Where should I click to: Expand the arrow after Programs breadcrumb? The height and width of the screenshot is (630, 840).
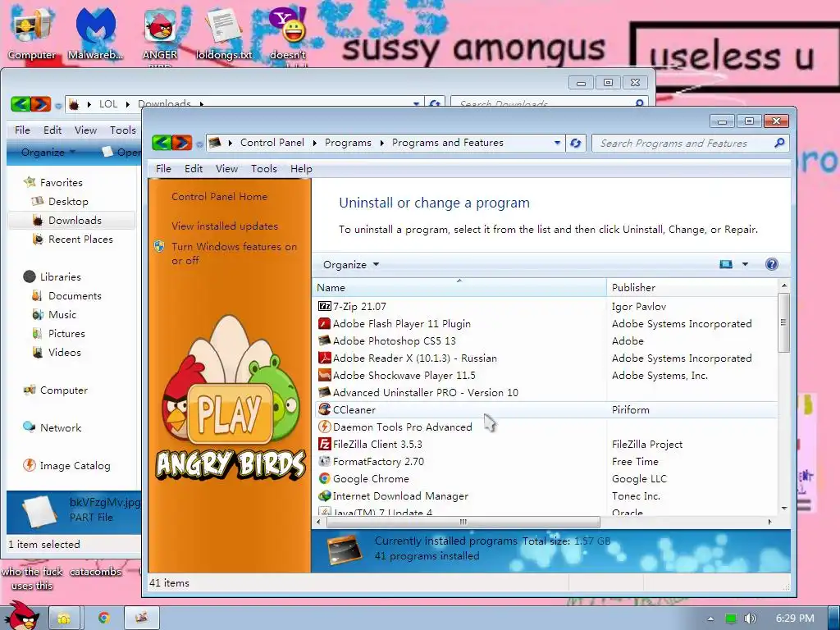click(382, 143)
